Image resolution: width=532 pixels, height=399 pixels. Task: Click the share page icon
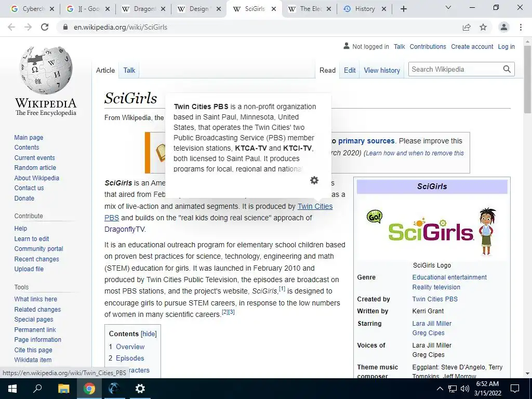[467, 27]
